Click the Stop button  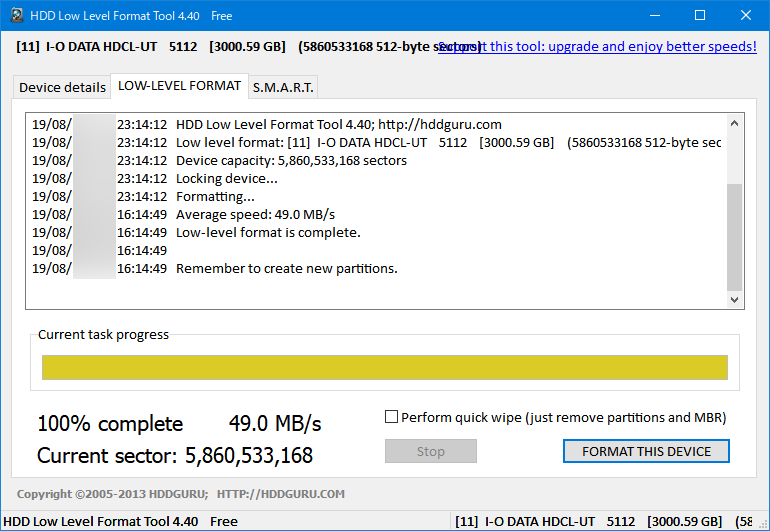point(431,451)
